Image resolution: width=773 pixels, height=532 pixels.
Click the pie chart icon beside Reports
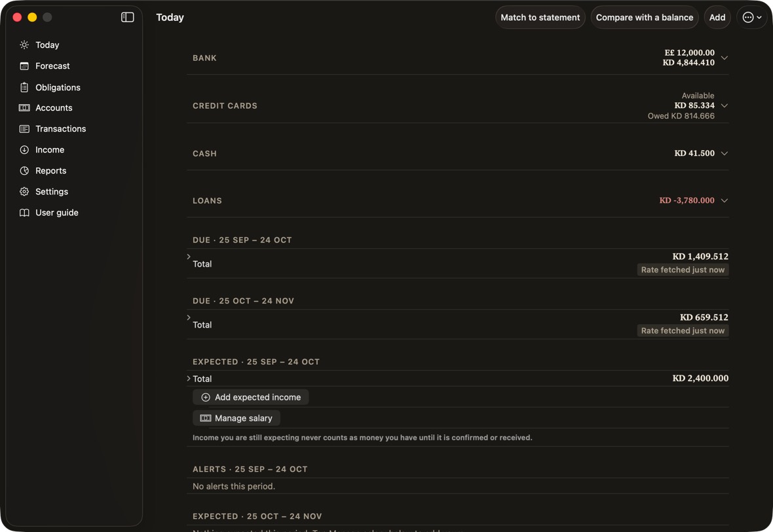pyautogui.click(x=24, y=170)
